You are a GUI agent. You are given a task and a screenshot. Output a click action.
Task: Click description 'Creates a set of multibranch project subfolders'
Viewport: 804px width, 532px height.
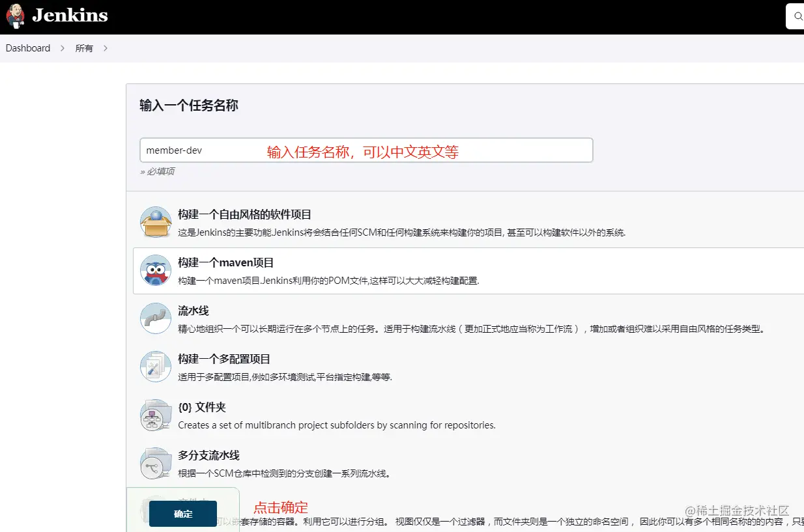[x=337, y=425]
